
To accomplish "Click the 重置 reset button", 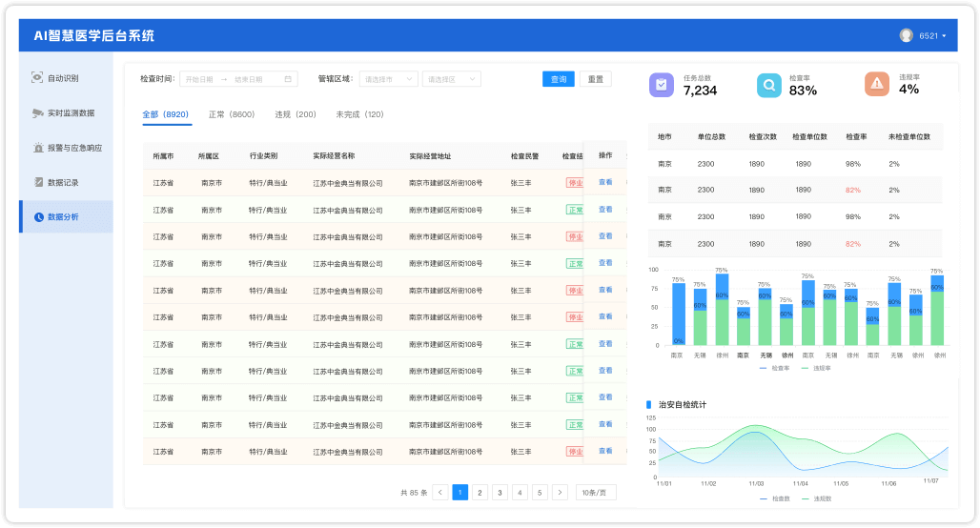I will point(596,79).
